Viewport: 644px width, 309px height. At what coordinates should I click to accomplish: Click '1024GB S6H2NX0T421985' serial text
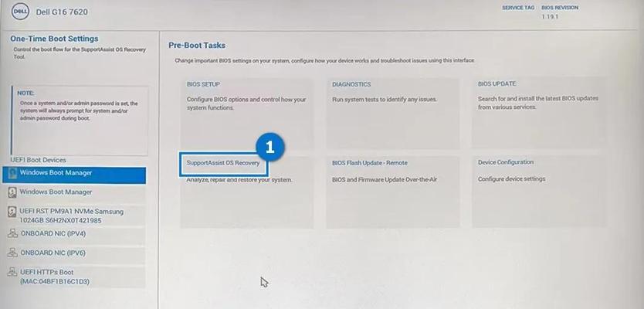pos(61,221)
